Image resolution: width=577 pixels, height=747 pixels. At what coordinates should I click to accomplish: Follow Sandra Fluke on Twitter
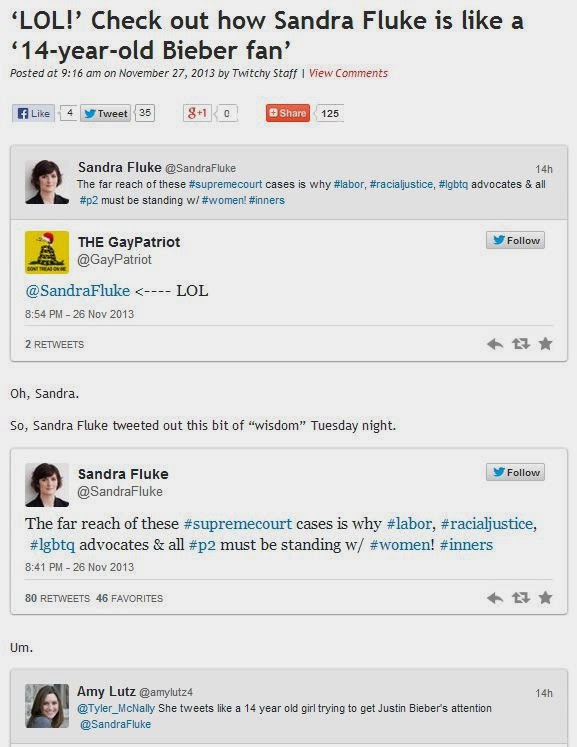coord(515,472)
